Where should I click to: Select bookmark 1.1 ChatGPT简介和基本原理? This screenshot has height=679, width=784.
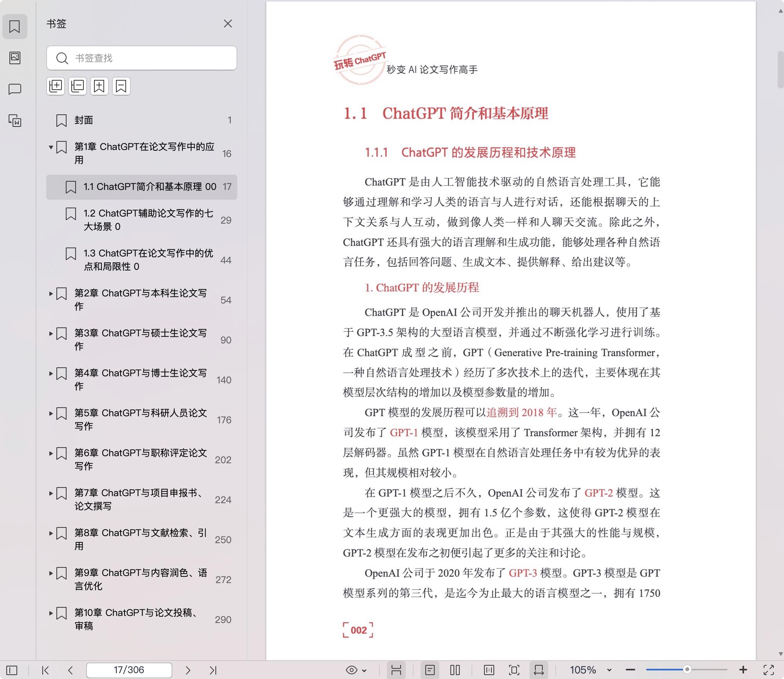coord(142,187)
